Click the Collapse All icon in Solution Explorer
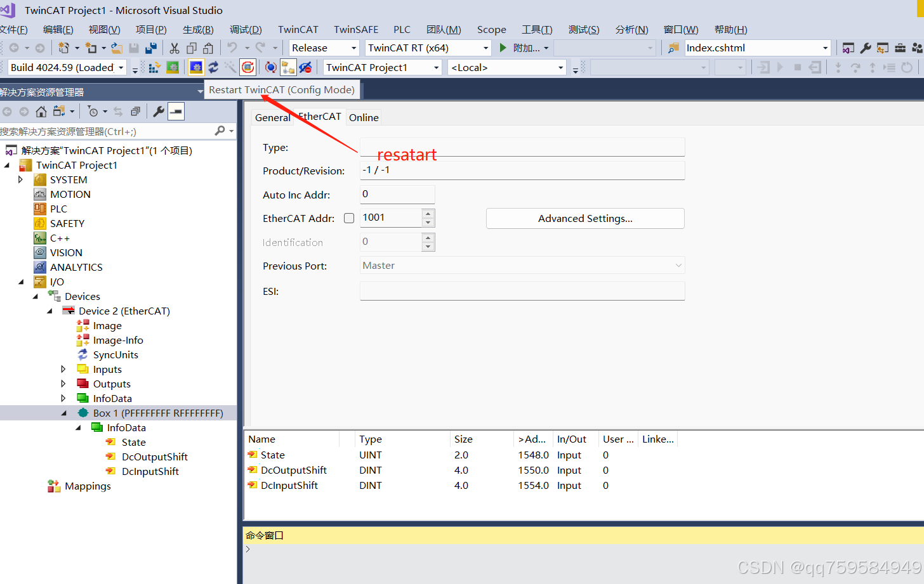 click(135, 112)
